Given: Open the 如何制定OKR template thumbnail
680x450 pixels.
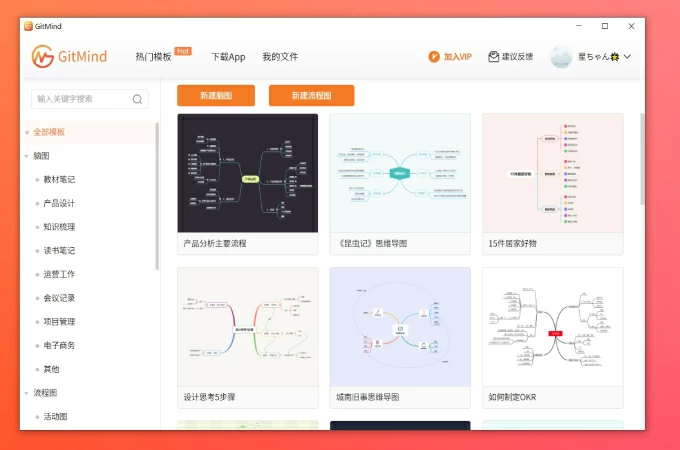Looking at the screenshot, I should 552,327.
